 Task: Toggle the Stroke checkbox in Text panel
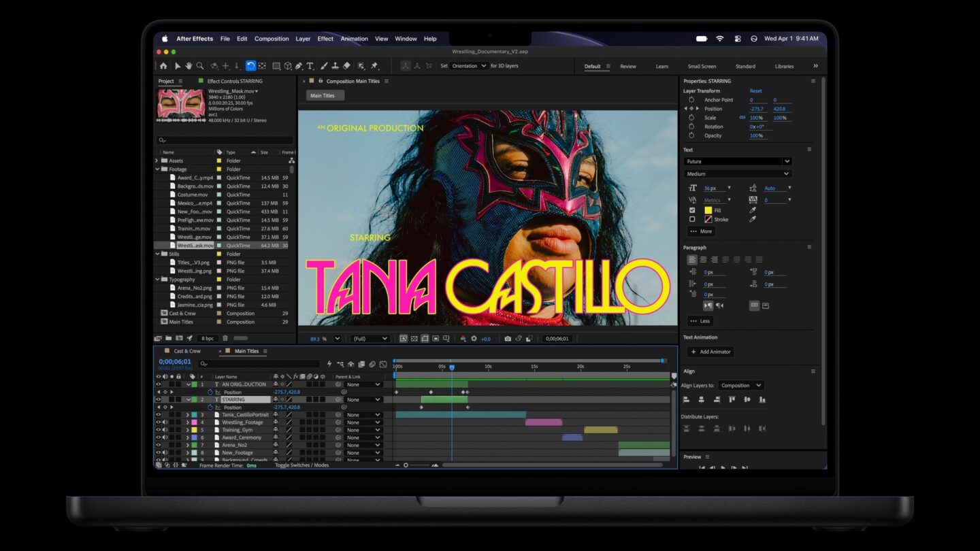click(692, 220)
